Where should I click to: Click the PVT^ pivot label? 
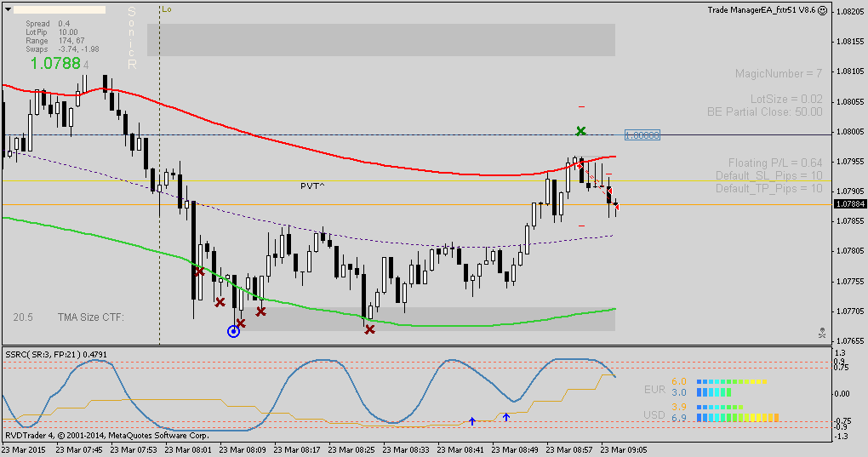(x=313, y=186)
